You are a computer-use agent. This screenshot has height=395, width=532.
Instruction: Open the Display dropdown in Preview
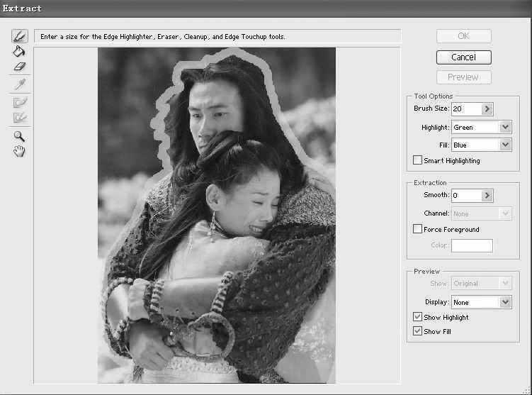pos(505,302)
